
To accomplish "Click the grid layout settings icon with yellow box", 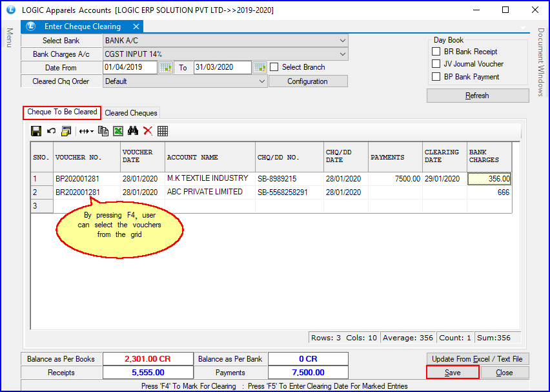I will pos(66,131).
